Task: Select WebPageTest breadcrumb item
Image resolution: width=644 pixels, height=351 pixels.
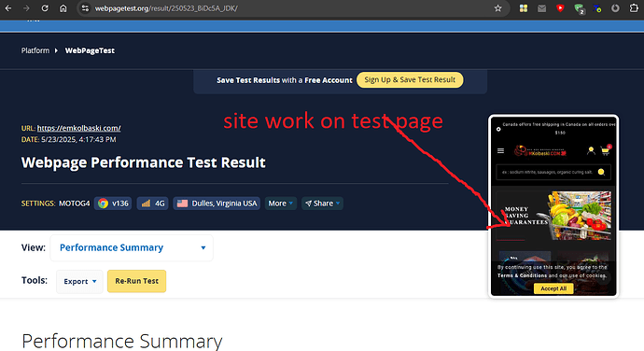Action: [90, 50]
